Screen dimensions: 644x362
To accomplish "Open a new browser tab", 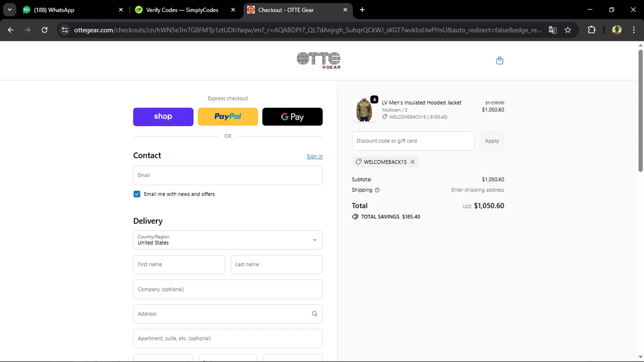I will tap(362, 10).
